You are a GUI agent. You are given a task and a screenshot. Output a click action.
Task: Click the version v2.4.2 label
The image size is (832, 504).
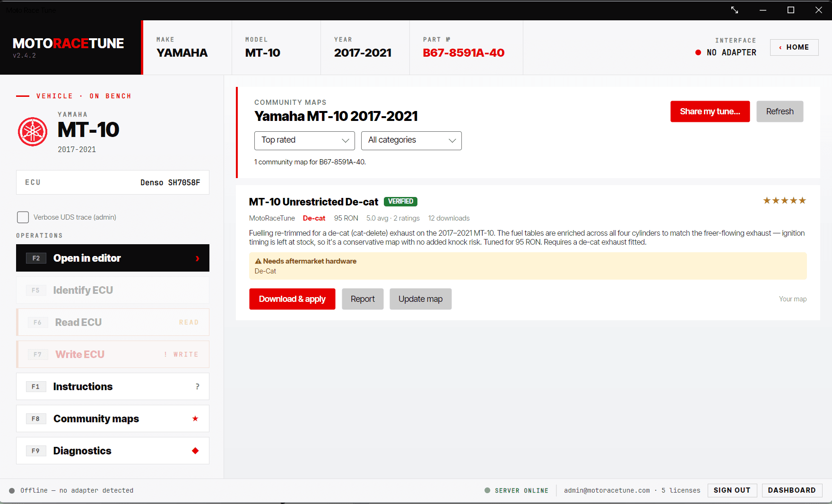[24, 56]
